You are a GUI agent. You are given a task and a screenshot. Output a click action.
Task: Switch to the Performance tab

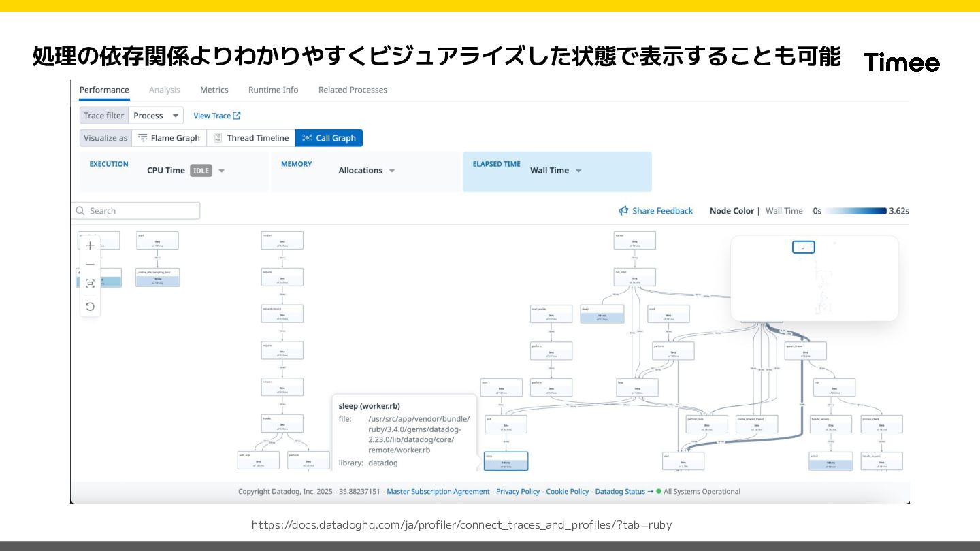(104, 90)
